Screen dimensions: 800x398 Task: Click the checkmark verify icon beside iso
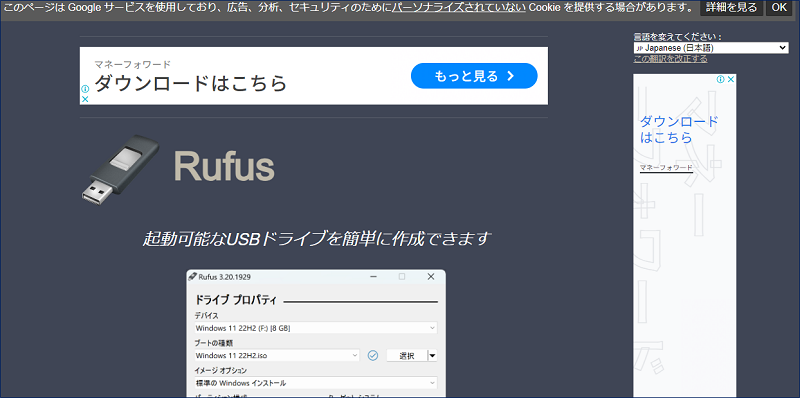pos(373,355)
